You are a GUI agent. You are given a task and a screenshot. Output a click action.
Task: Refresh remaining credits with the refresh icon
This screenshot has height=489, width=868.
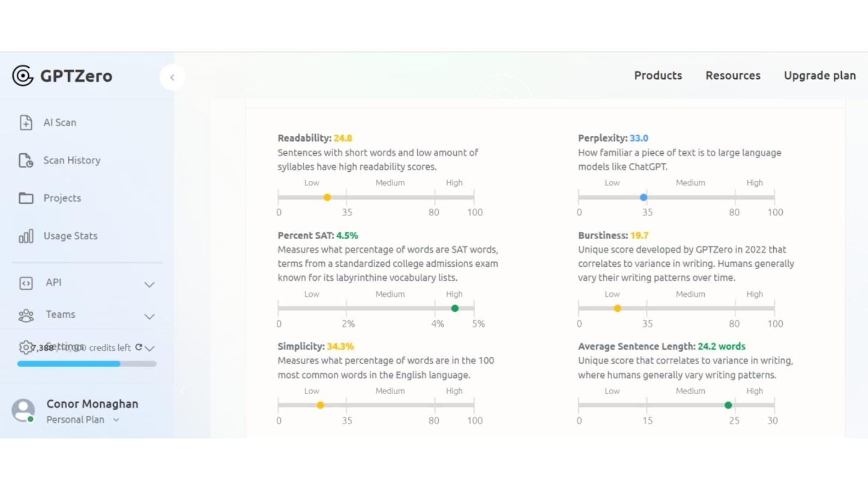pyautogui.click(x=139, y=347)
